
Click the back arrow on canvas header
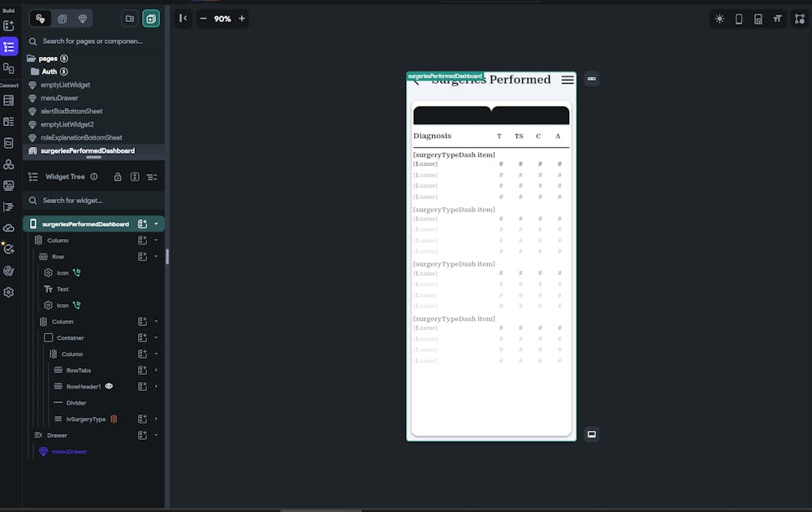[x=417, y=81]
